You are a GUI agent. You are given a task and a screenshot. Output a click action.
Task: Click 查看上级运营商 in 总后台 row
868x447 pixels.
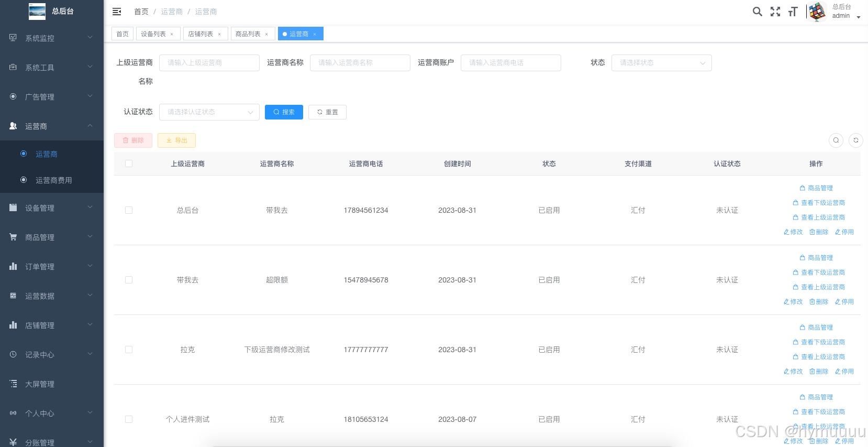[819, 217]
